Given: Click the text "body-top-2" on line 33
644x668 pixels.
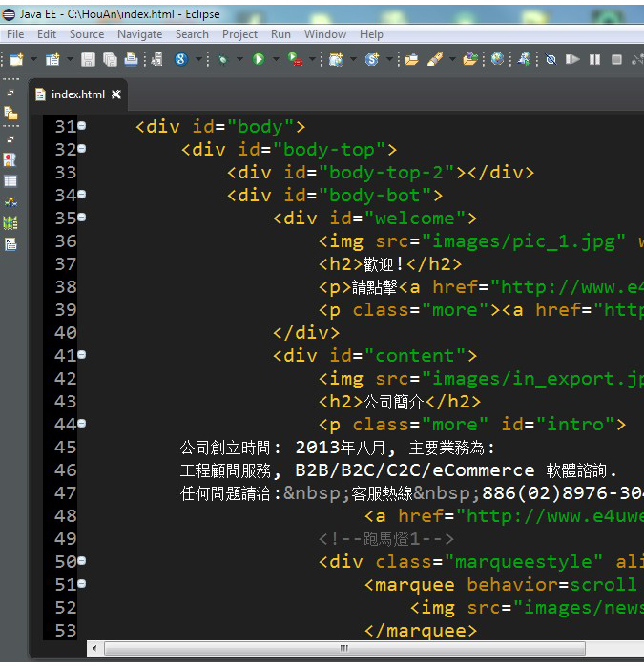Looking at the screenshot, I should (386, 173).
